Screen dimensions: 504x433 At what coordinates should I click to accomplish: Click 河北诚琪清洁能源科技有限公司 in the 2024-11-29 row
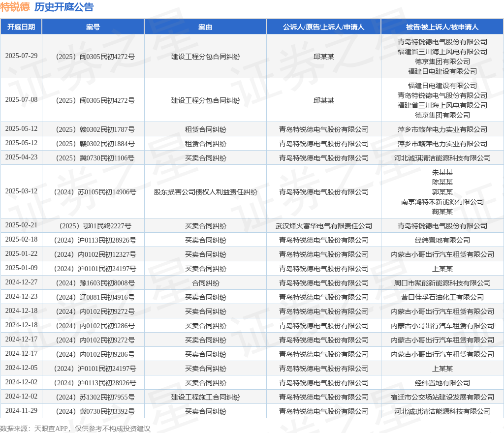(442, 411)
